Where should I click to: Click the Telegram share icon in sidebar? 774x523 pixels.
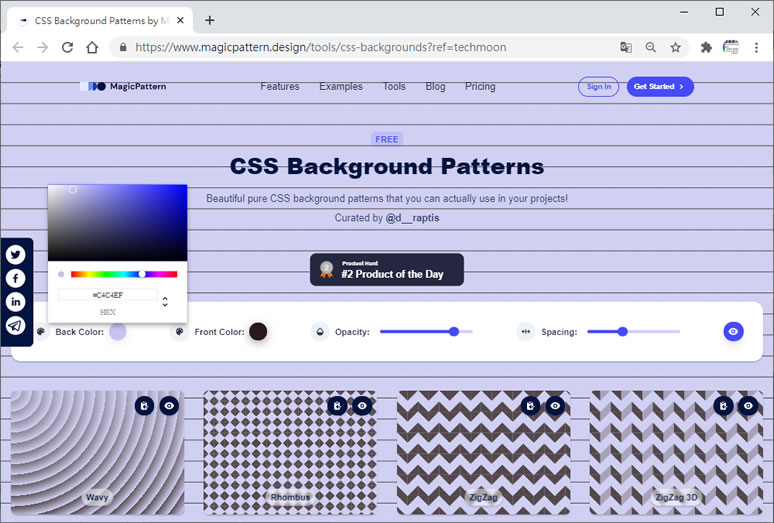(x=16, y=325)
